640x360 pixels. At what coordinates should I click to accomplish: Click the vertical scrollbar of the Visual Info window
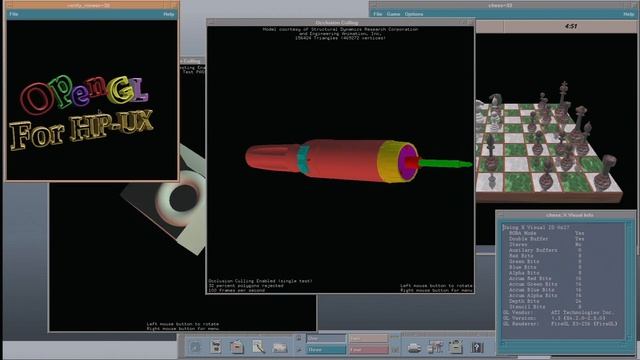click(629, 281)
